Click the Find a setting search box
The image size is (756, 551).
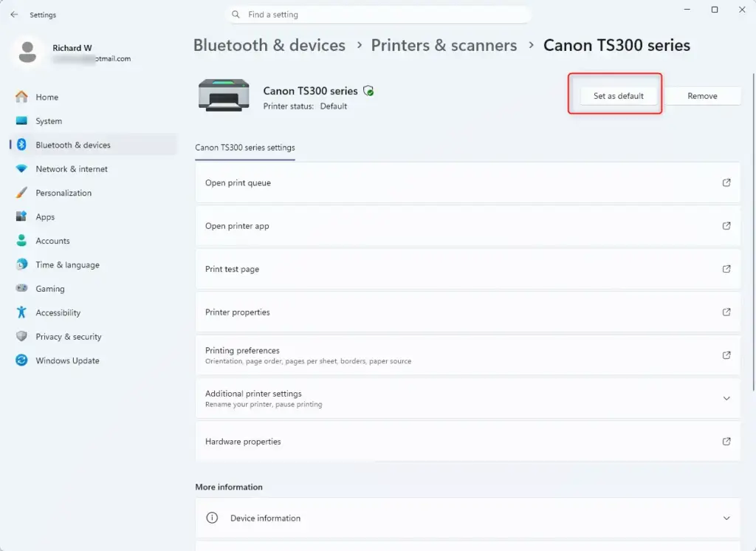pyautogui.click(x=378, y=15)
